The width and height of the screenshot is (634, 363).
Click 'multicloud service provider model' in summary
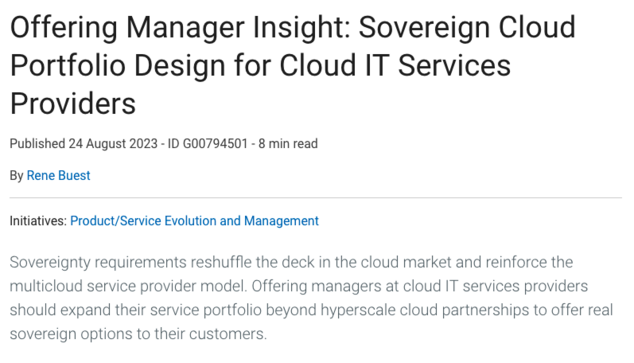(127, 286)
